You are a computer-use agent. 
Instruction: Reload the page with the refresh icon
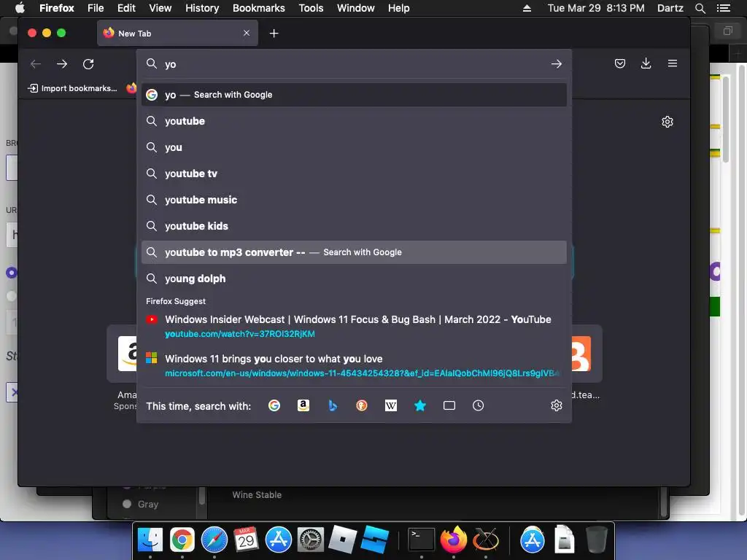pos(88,64)
